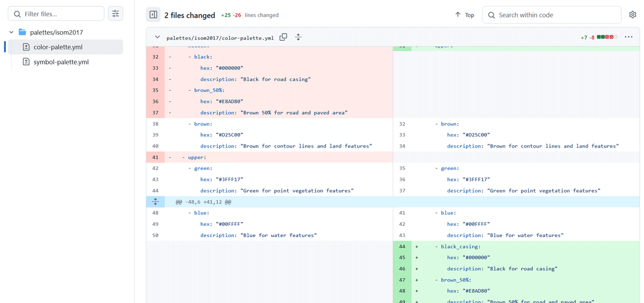Click deleted line number 41
Screen dimensions: 644x303
(155, 157)
